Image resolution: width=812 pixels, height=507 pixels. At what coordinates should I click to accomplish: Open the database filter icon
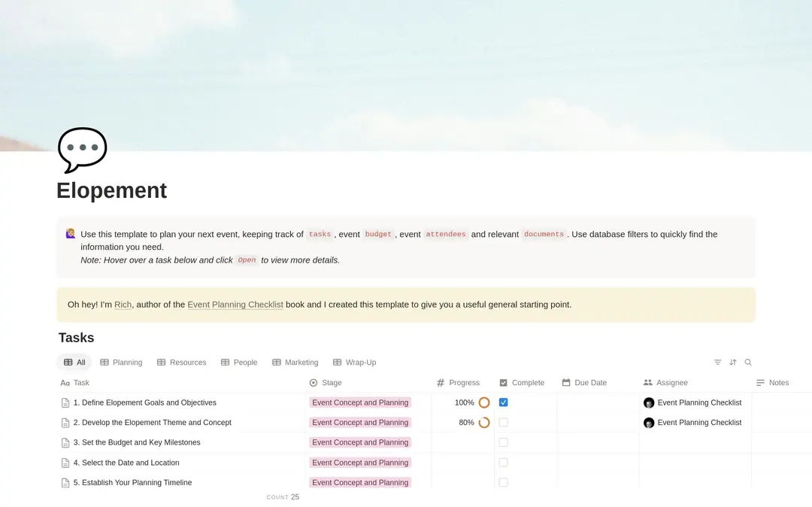[717, 363]
